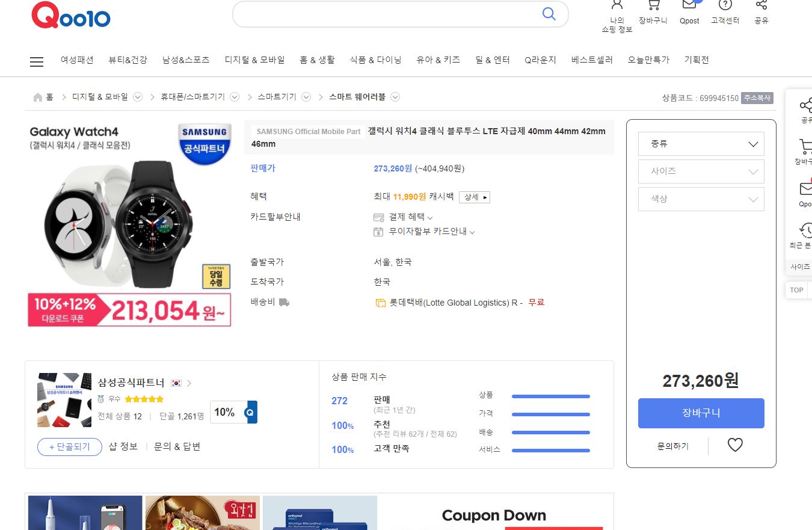Open the 색상 color dropdown

(x=701, y=199)
